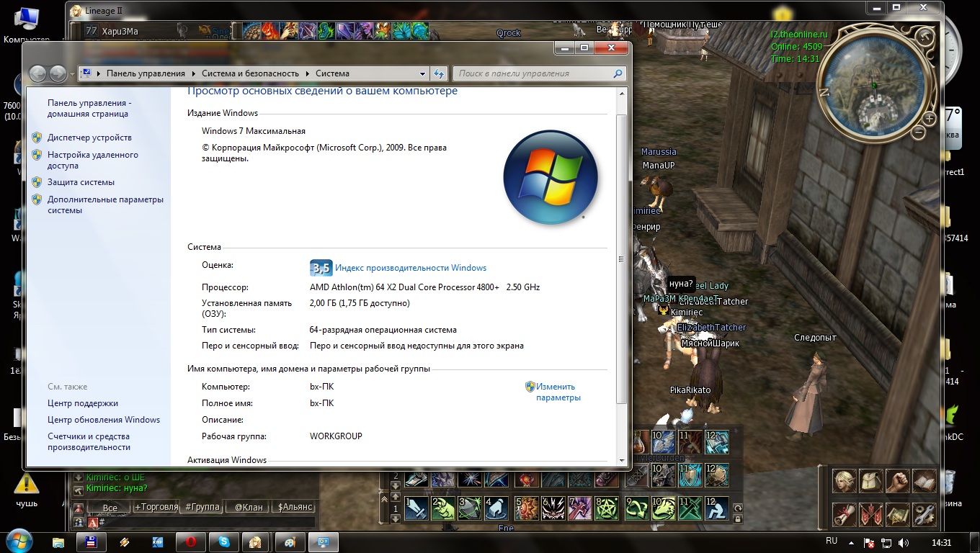Click the System window vertical scrollbar thumb
This screenshot has height=553, width=980.
(623, 259)
